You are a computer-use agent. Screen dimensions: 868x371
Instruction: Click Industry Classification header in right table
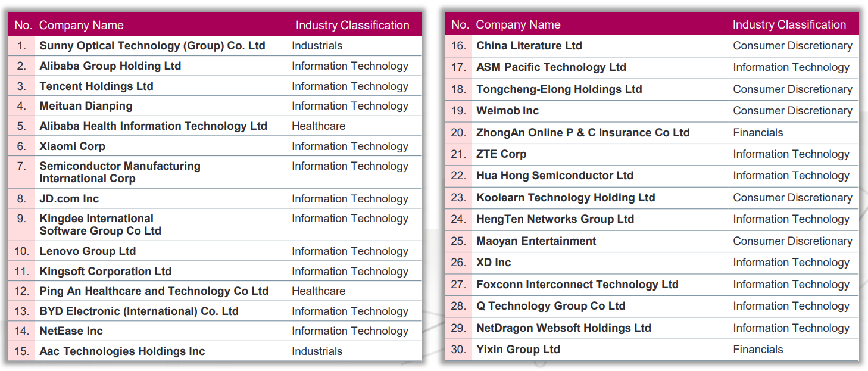789,25
